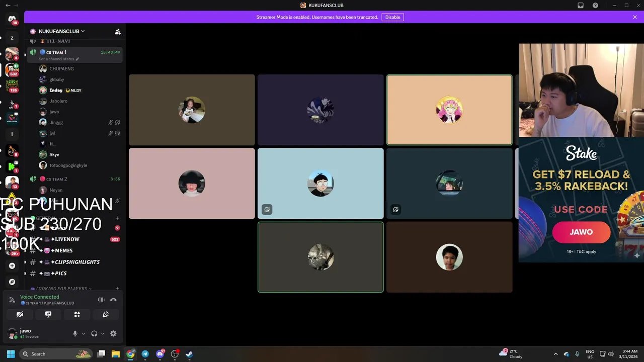Open the soundboard button

[x=106, y=314]
